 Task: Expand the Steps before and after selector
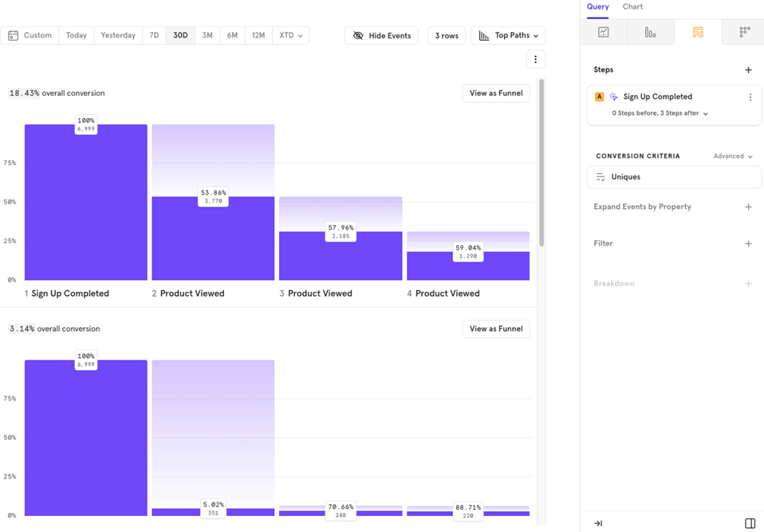660,113
